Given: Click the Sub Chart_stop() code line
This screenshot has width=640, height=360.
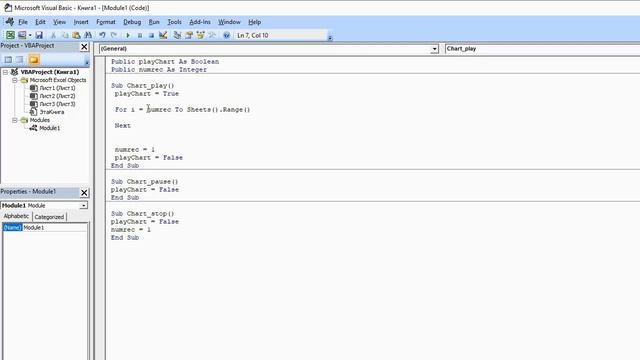Looking at the screenshot, I should [142, 213].
